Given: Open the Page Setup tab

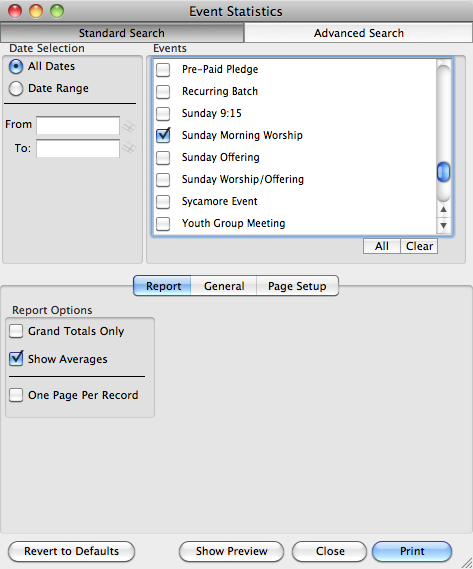Looking at the screenshot, I should (x=297, y=286).
